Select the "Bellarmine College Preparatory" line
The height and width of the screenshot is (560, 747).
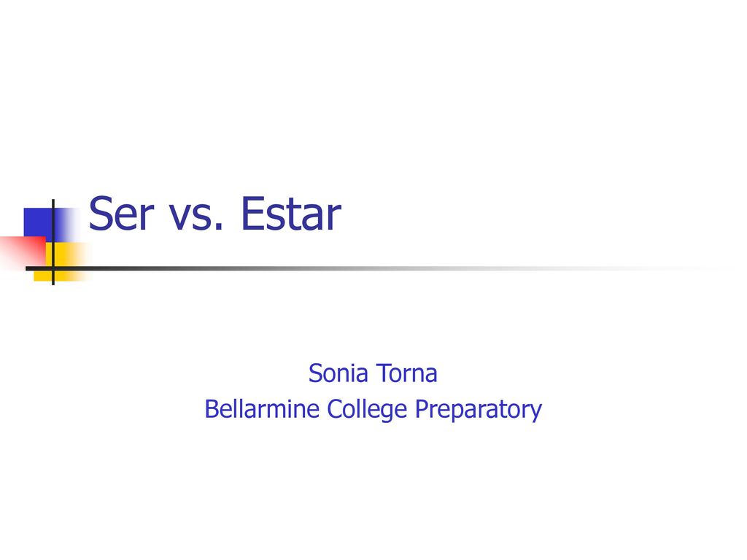[373, 410]
